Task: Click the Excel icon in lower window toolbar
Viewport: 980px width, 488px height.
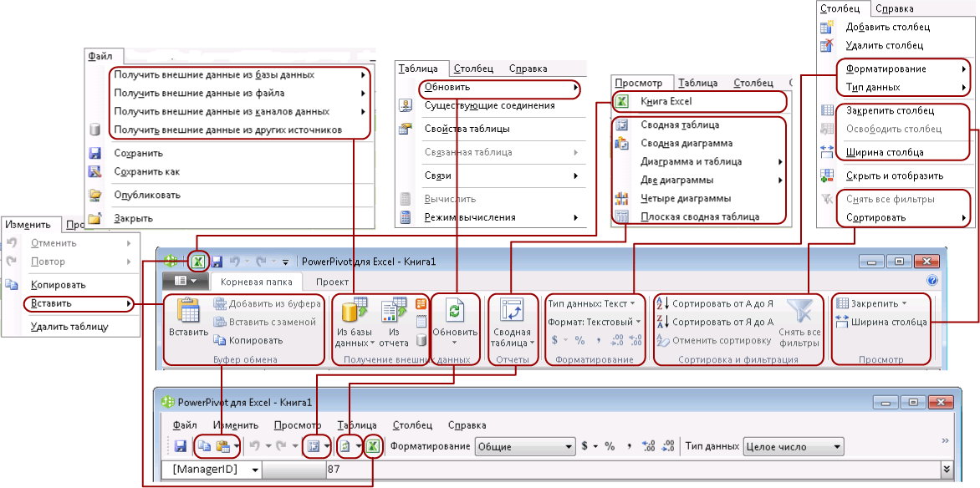Action: 374,447
